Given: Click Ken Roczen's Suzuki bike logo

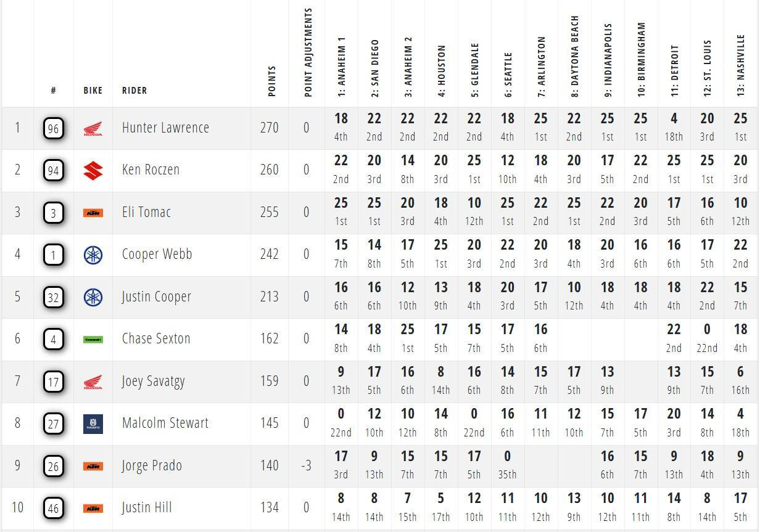Looking at the screenshot, I should [93, 171].
